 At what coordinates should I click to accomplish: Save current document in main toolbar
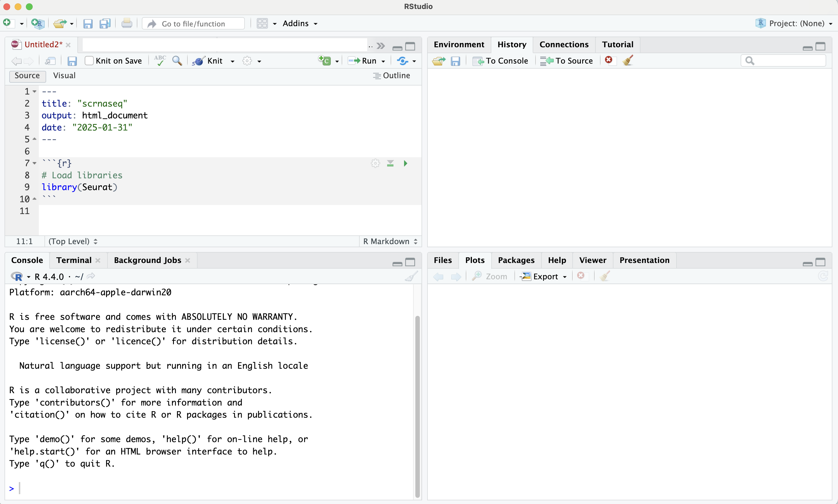[x=88, y=23]
